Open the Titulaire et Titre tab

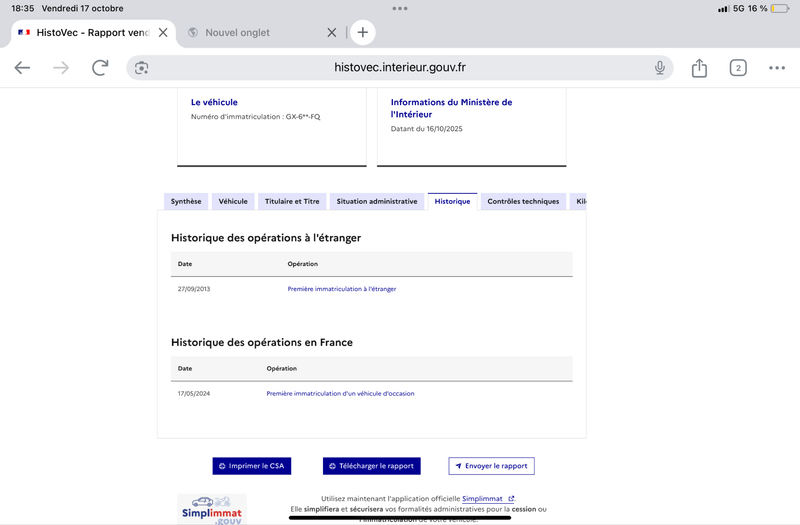pyautogui.click(x=292, y=201)
